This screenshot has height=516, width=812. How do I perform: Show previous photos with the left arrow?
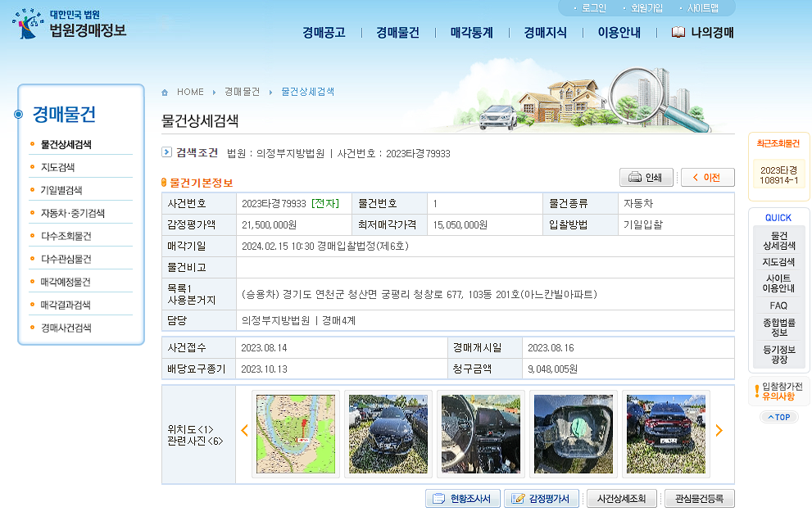[243, 430]
